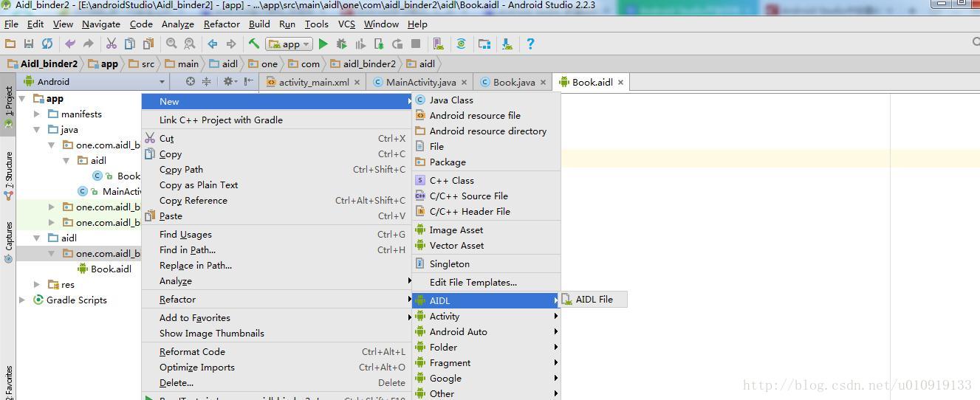Click the Make Project hammer icon

[x=254, y=44]
